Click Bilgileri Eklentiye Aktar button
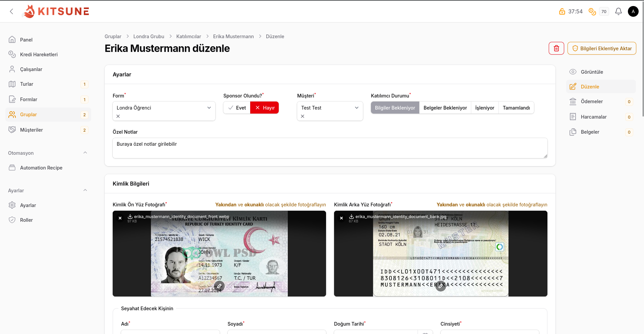 (602, 48)
